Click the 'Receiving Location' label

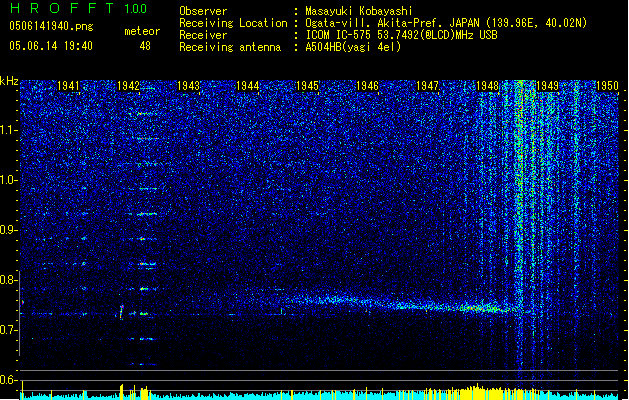point(233,23)
